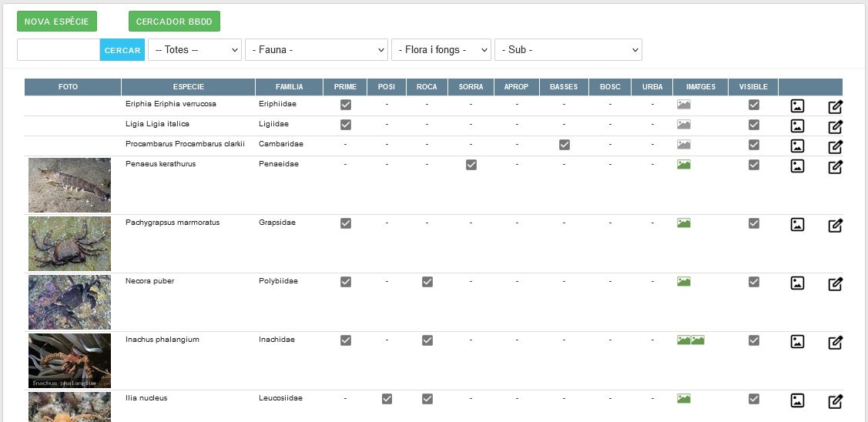Open image manager for Ilia nucleus
Screen dimensions: 868x422
[797, 400]
